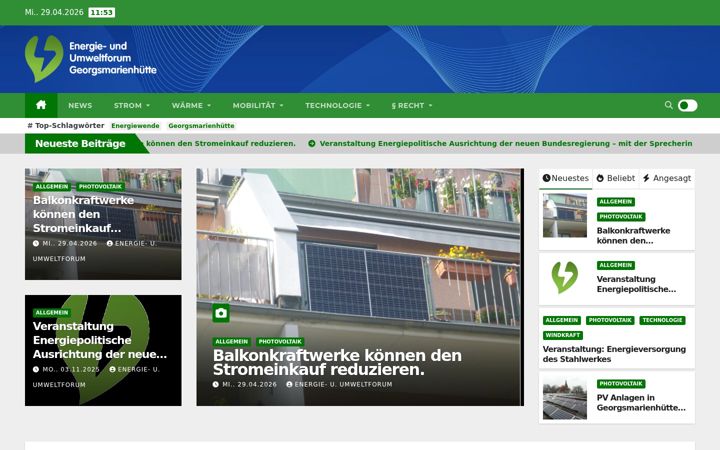The height and width of the screenshot is (450, 720).
Task: Click author ENERGIE- U. UMWELTFORUM on featured article
Action: click(x=343, y=384)
